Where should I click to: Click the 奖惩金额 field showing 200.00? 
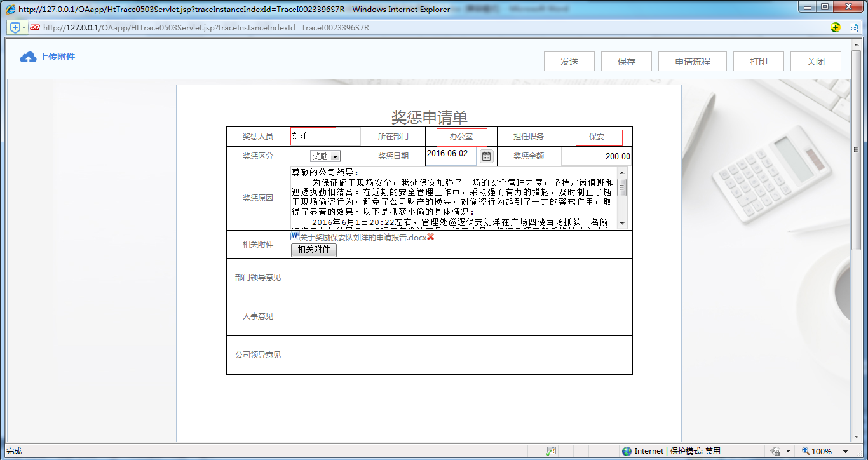click(x=596, y=156)
